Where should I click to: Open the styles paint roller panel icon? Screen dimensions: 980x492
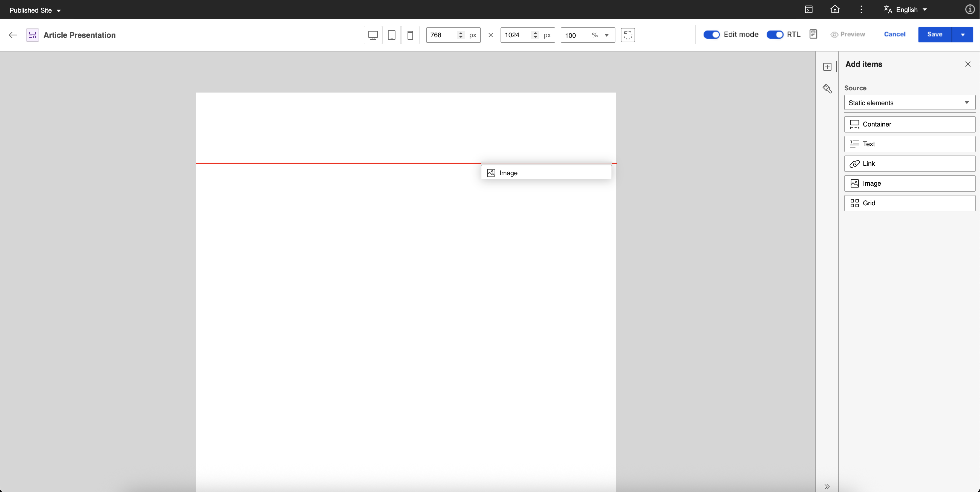tap(827, 89)
